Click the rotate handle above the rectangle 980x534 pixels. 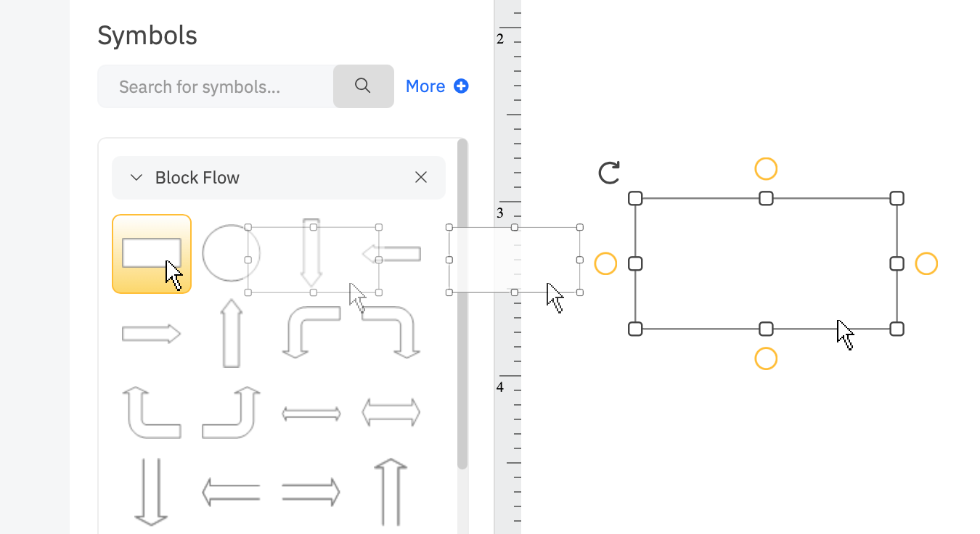(608, 171)
